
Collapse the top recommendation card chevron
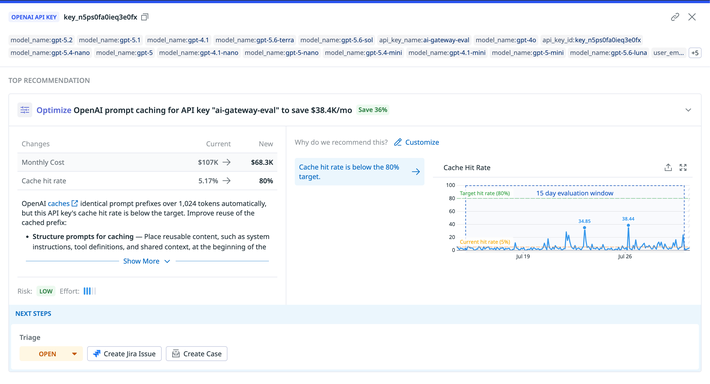(x=688, y=110)
